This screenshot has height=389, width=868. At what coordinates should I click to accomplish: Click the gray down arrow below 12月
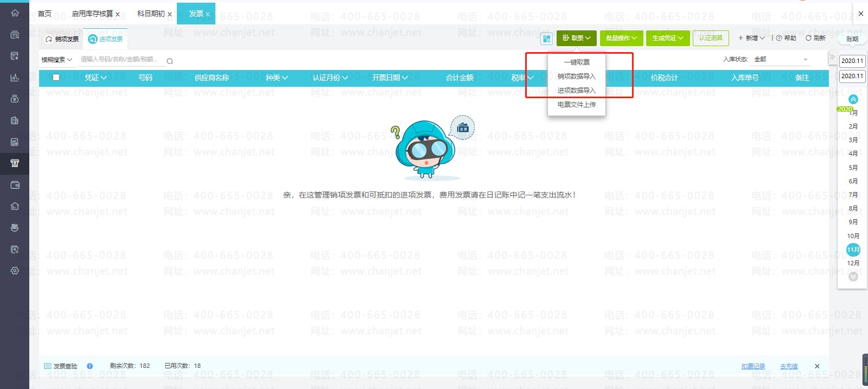click(853, 277)
